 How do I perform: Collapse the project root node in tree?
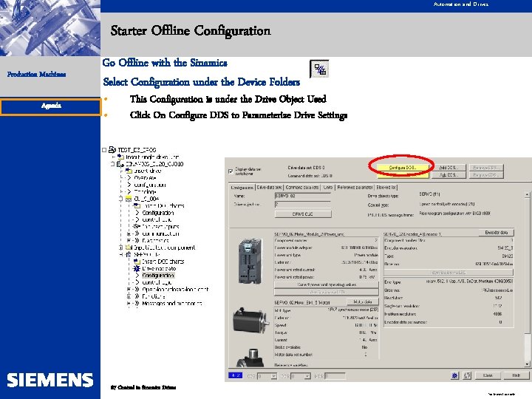tap(104, 149)
